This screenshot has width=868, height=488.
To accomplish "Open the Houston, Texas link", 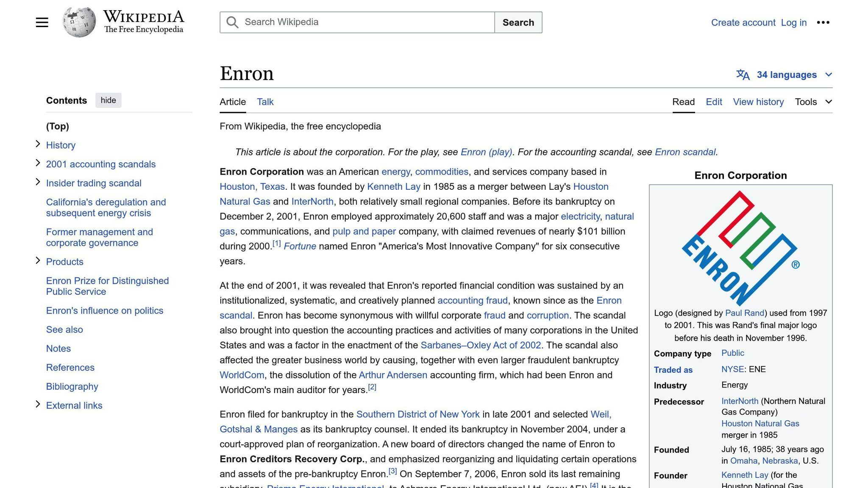I will click(x=252, y=187).
